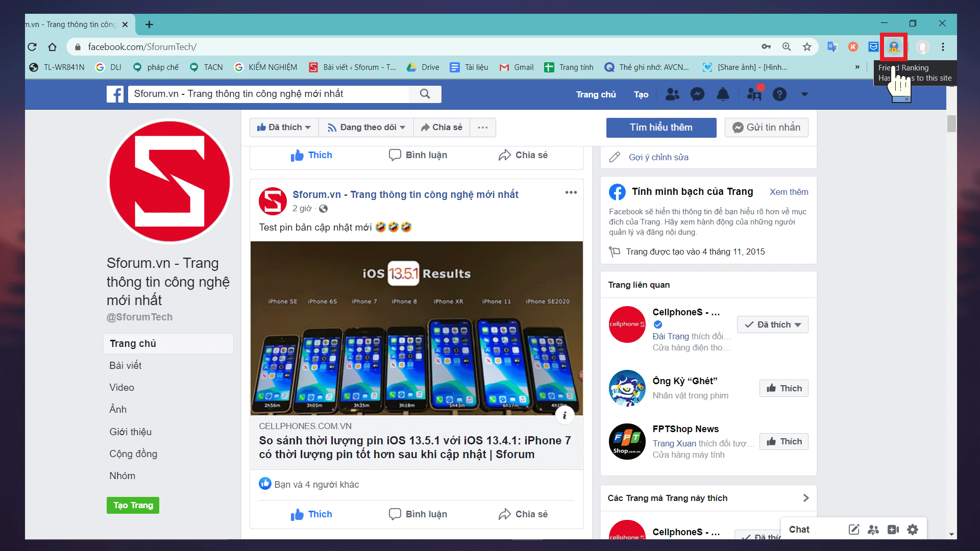Open Bài viết in page sidebar
Image resolution: width=980 pixels, height=551 pixels.
[126, 365]
